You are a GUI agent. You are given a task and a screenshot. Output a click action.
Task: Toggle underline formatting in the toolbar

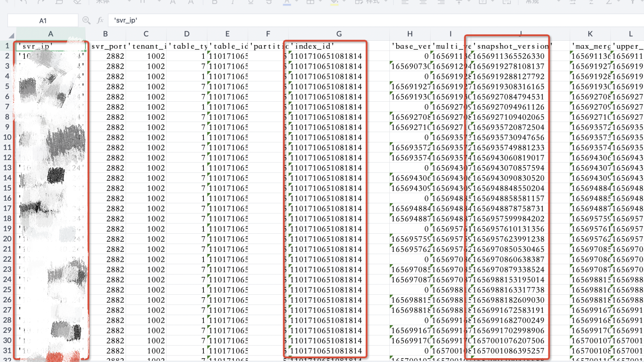(251, 2)
